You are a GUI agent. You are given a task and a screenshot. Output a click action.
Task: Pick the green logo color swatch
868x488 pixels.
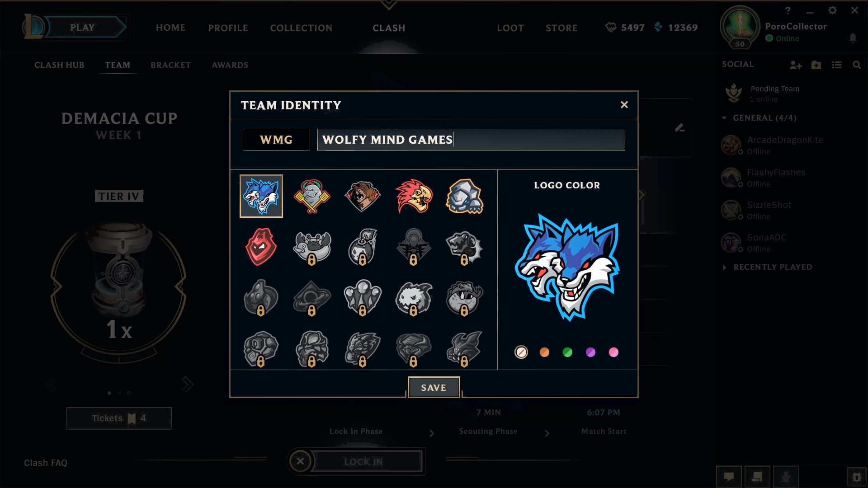click(567, 352)
